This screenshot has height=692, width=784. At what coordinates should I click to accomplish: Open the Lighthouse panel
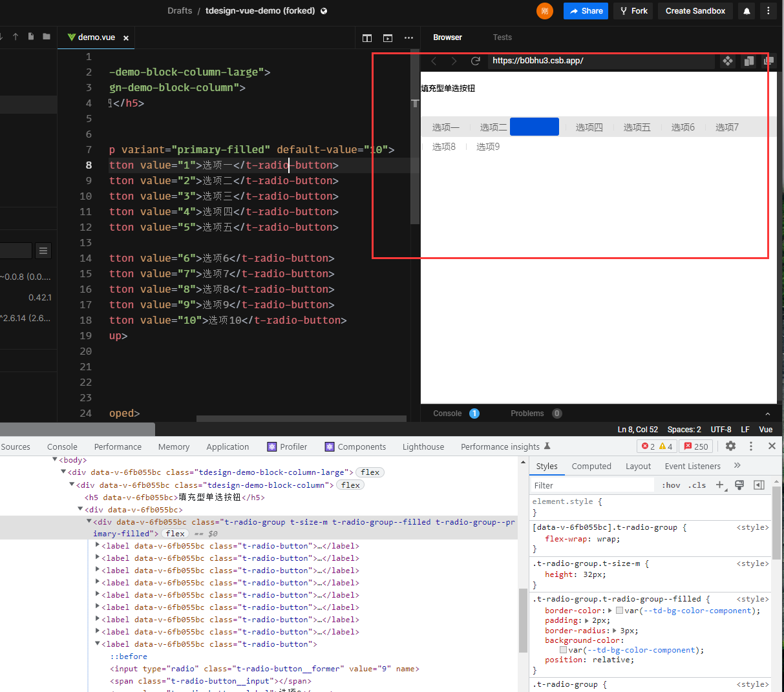click(423, 446)
